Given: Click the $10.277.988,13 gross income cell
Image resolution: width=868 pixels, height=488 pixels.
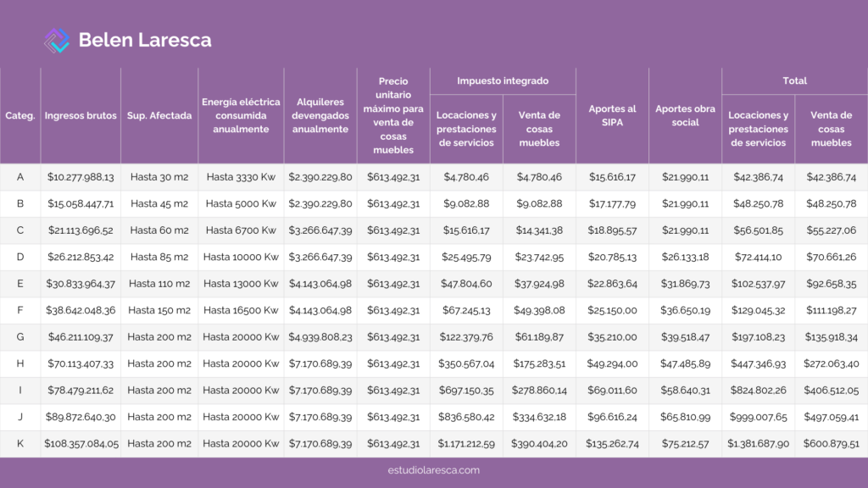Looking at the screenshot, I should click(x=81, y=177).
